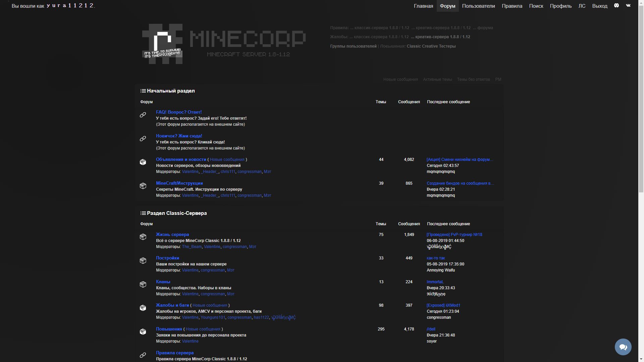Viewport: 644px width, 362px height.
Task: Click cube icon beside Жизнь сервера
Action: pyautogui.click(x=143, y=237)
